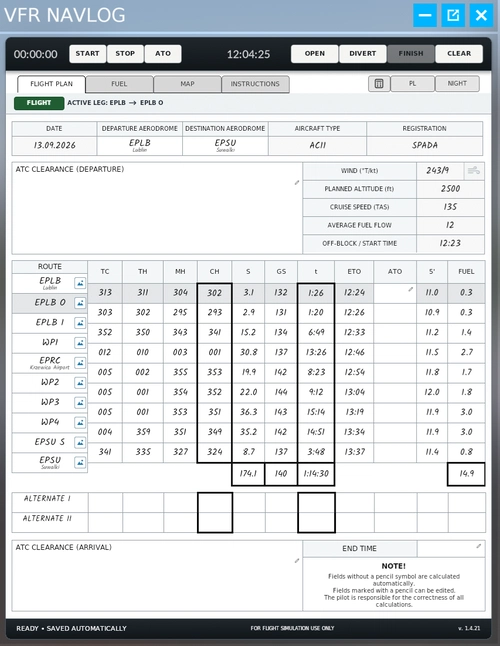Click total fuel value 14.9

(x=466, y=474)
